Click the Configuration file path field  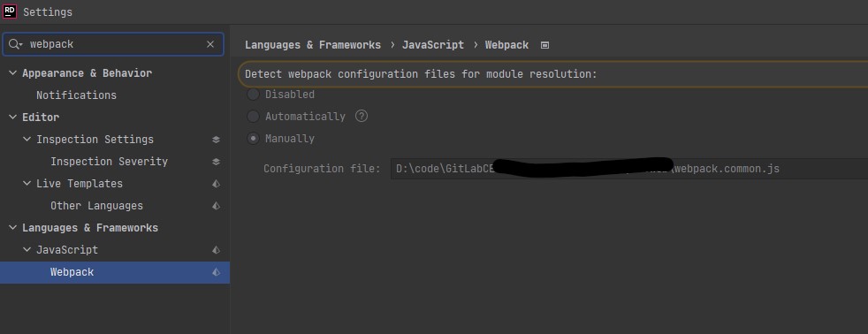pyautogui.click(x=628, y=169)
